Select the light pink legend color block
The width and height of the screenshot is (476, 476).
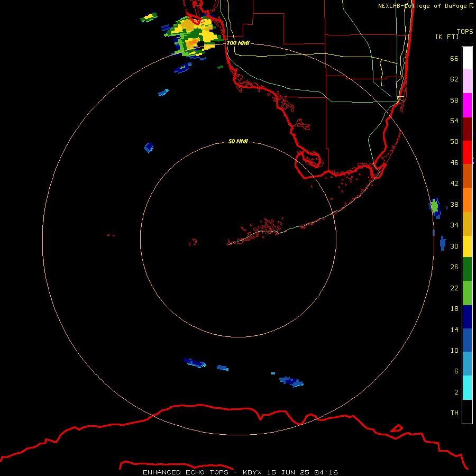[x=467, y=81]
